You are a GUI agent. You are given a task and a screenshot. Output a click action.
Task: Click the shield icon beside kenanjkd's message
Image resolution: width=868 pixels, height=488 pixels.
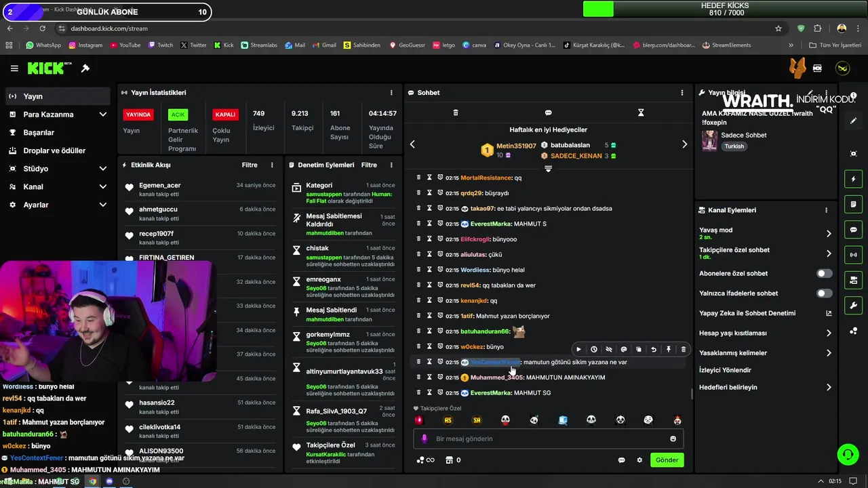[x=440, y=300]
